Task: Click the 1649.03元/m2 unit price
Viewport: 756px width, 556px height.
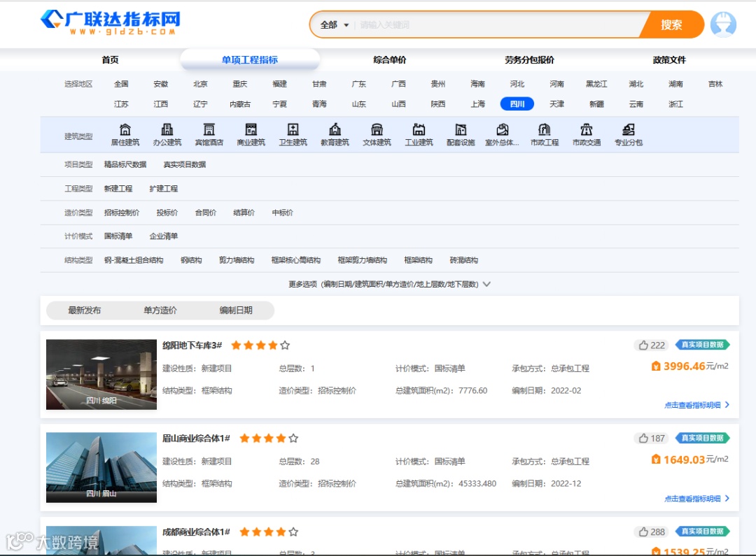Action: point(690,459)
